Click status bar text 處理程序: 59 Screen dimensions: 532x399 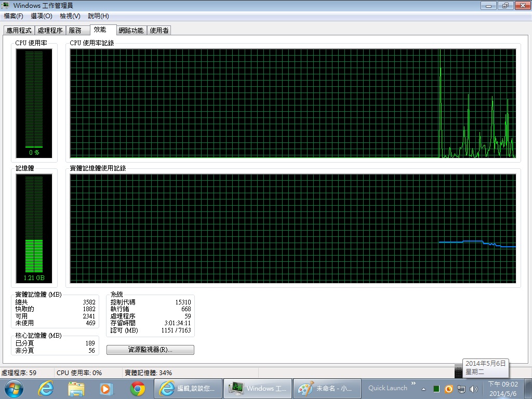point(19,373)
